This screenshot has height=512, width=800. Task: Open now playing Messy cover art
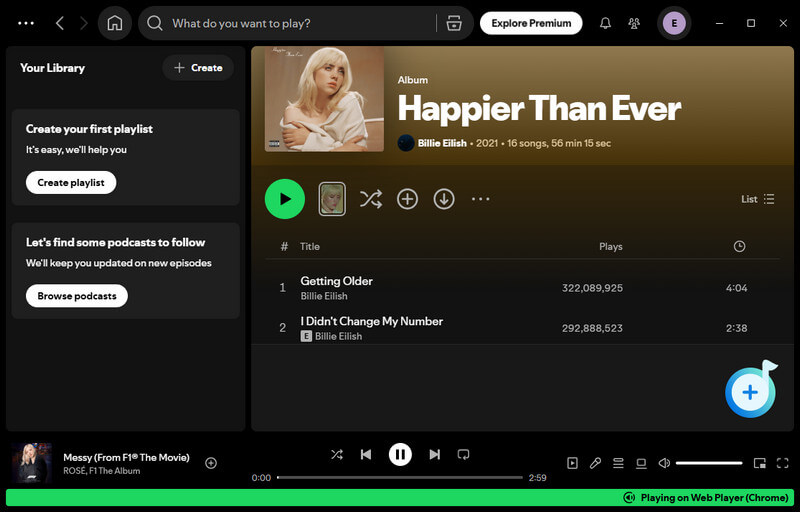[x=32, y=463]
